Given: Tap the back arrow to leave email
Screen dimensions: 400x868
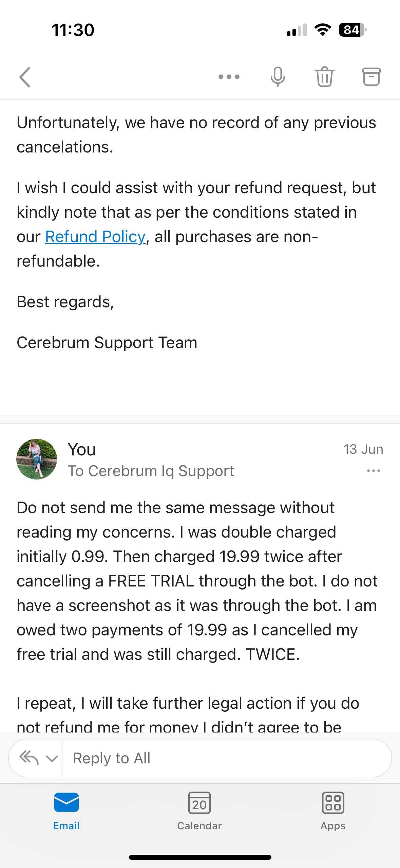Looking at the screenshot, I should (25, 77).
